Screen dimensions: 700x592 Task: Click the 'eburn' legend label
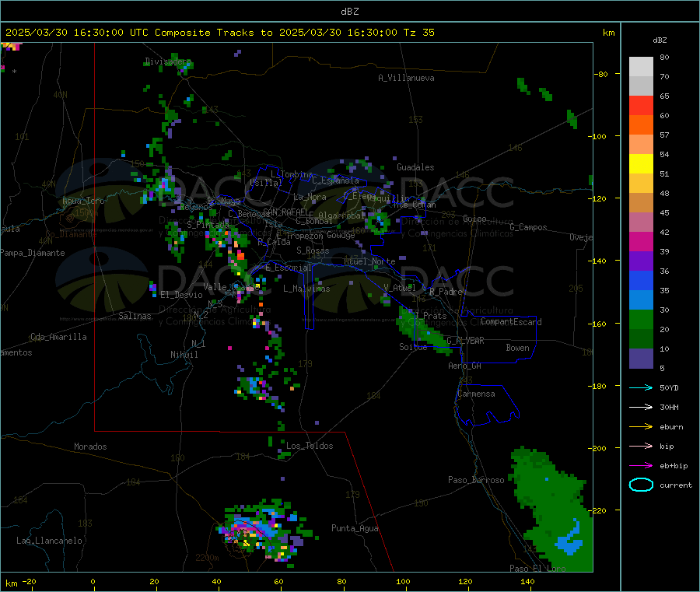click(x=671, y=427)
